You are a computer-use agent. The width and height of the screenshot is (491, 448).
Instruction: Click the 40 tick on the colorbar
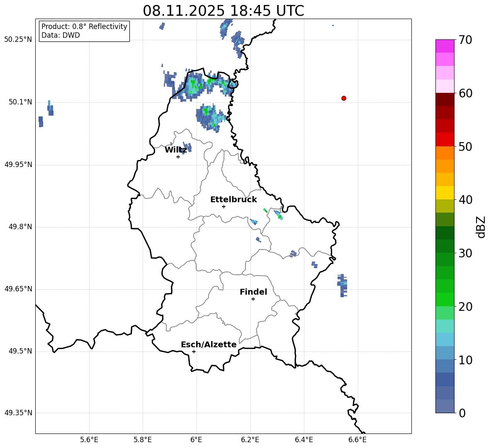(465, 200)
